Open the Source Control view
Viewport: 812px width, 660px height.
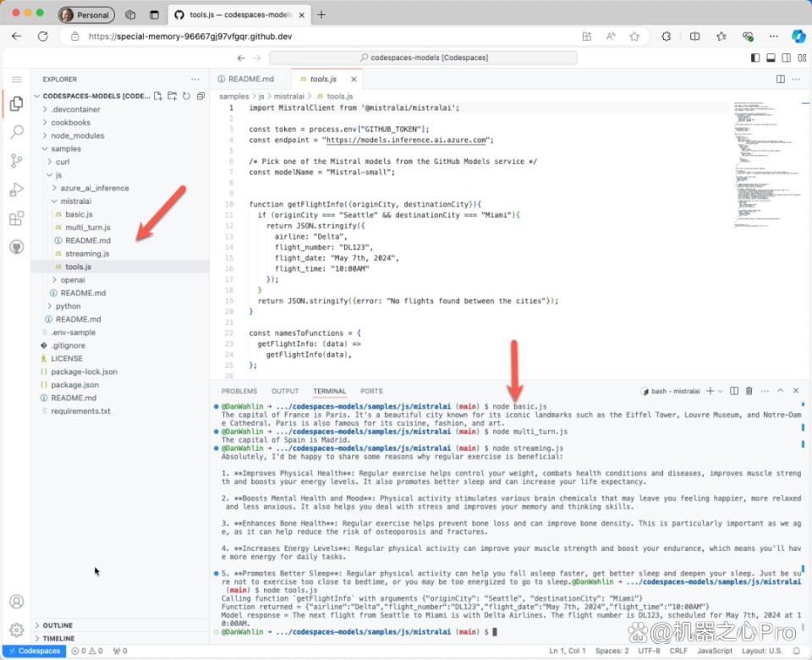tap(17, 161)
